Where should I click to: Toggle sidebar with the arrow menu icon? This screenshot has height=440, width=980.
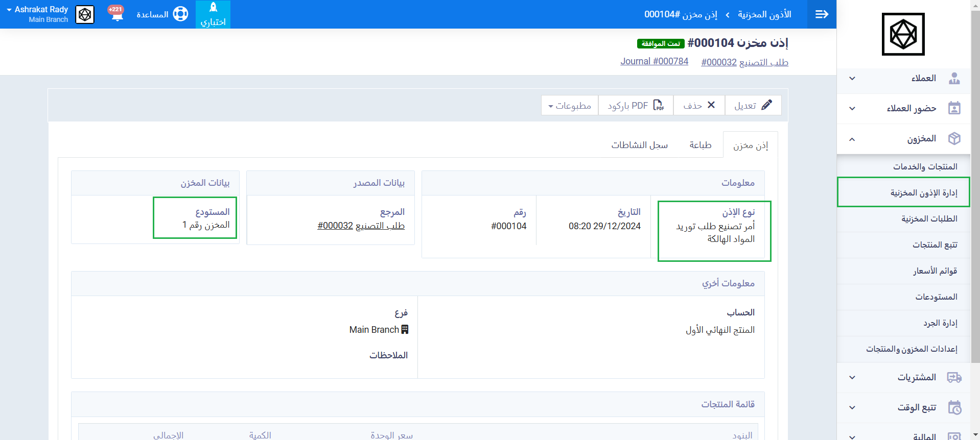tap(822, 14)
